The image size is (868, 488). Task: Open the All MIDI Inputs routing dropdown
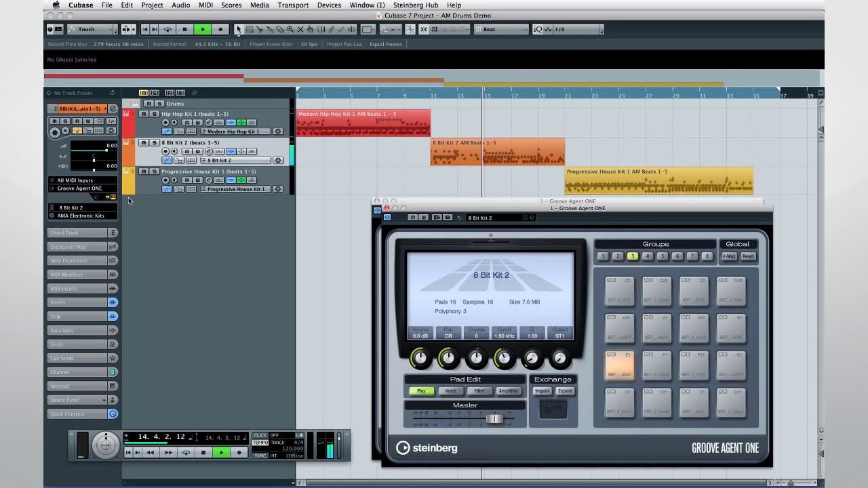tap(82, 180)
